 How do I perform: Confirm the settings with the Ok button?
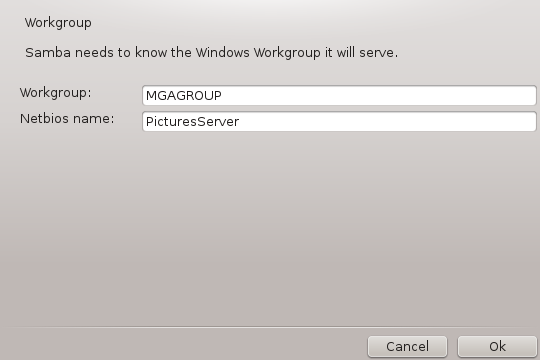point(497,346)
